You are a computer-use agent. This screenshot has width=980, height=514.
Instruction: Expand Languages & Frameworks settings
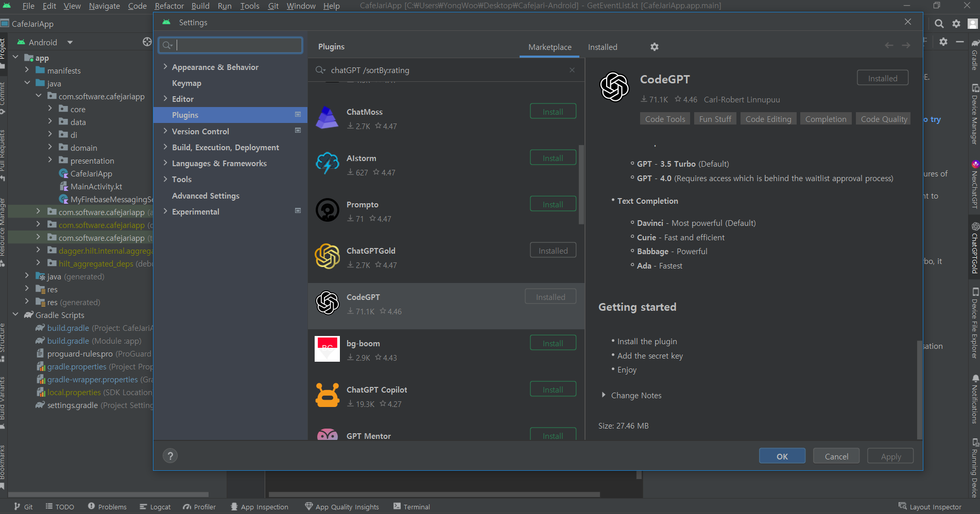(x=165, y=163)
